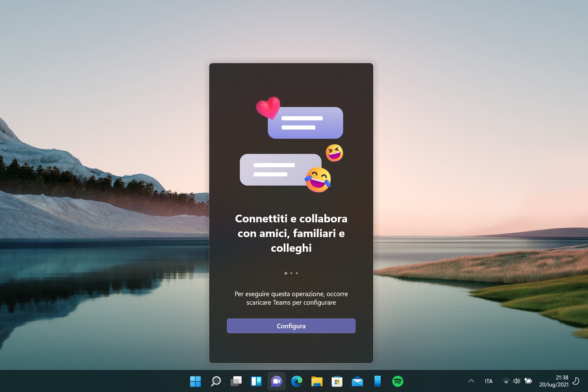This screenshot has width=588, height=392.
Task: Open File Explorer from taskbar
Action: click(317, 381)
